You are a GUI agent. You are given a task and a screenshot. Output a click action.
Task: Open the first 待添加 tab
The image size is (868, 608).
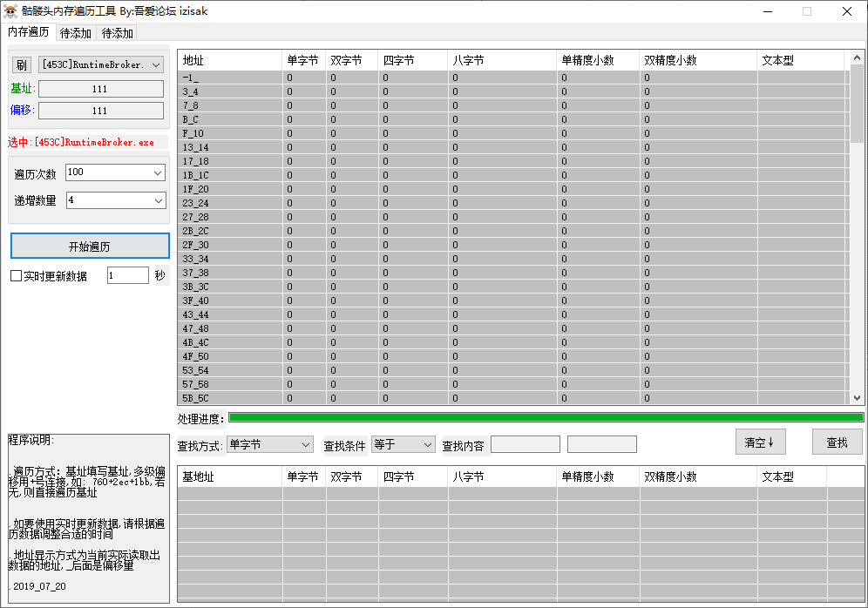(x=75, y=33)
